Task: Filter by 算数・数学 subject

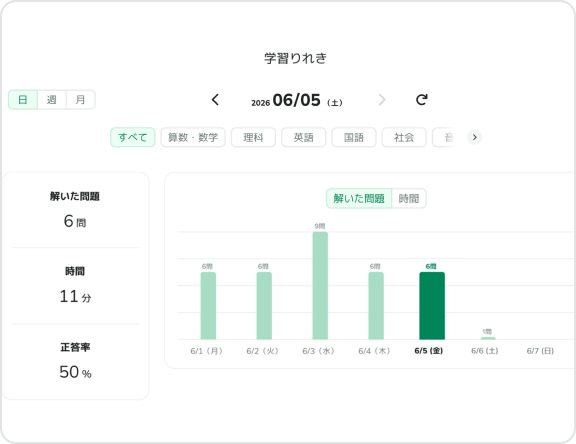Action: (x=193, y=137)
